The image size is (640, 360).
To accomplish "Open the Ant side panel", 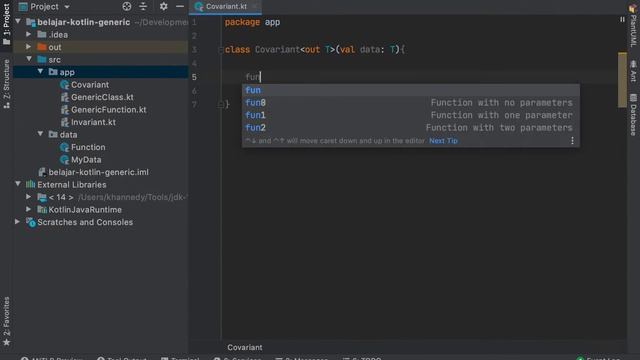I will (x=633, y=71).
